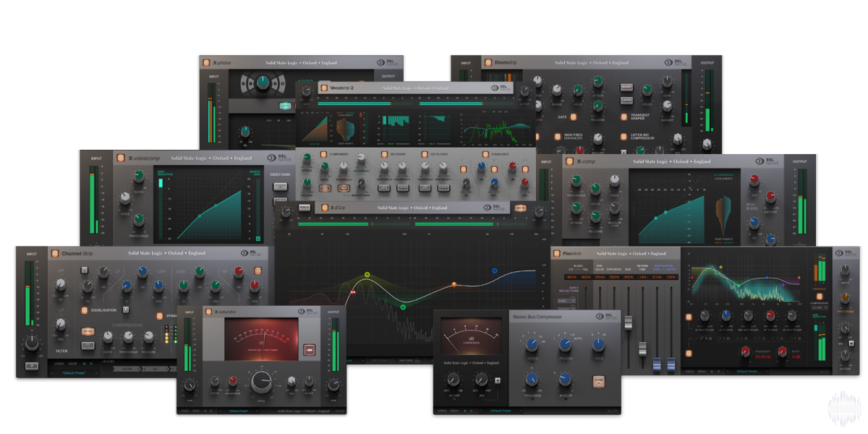
Task: Toggle the COMP IN button on Bus Compressor
Action: pyautogui.click(x=597, y=380)
